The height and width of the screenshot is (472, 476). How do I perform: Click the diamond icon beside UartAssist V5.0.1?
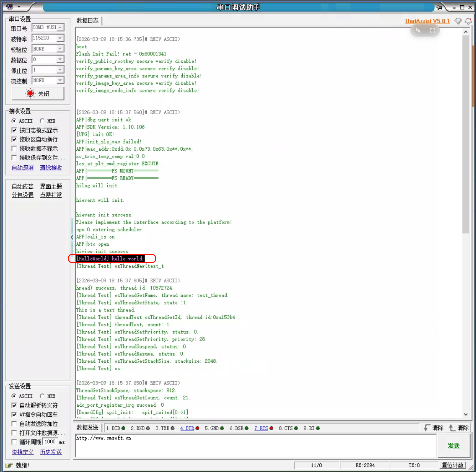click(458, 21)
